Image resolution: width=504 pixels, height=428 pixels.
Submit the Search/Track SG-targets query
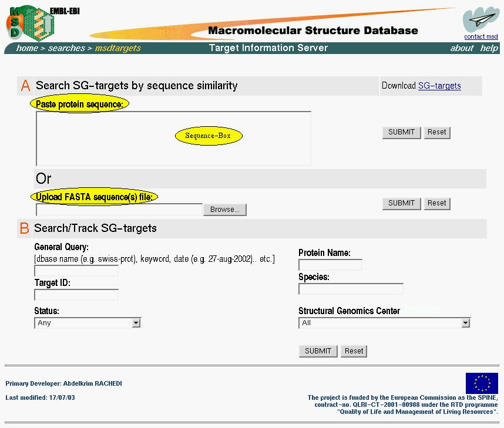click(x=318, y=351)
